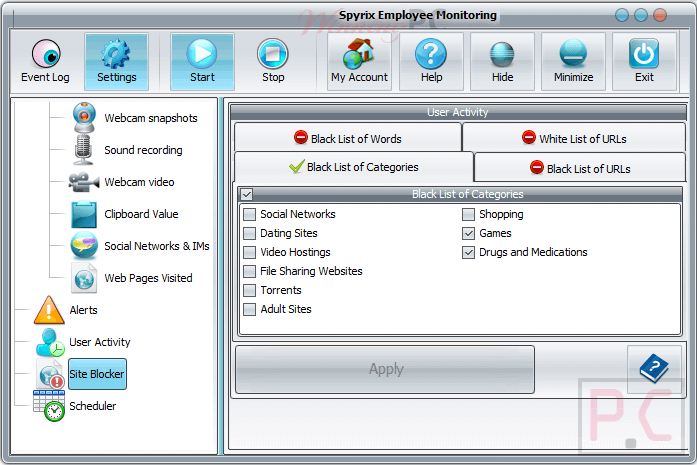Click the Minimize toolbar button
Screen dimensions: 697x465
(x=573, y=61)
